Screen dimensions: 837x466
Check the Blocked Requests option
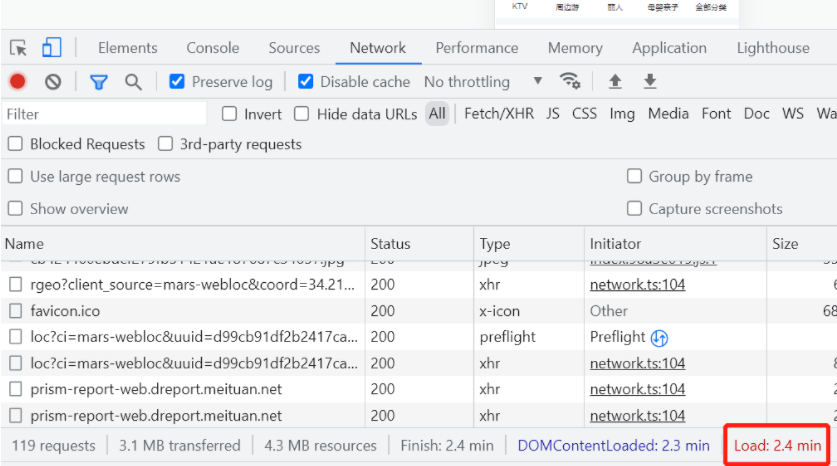tap(16, 144)
